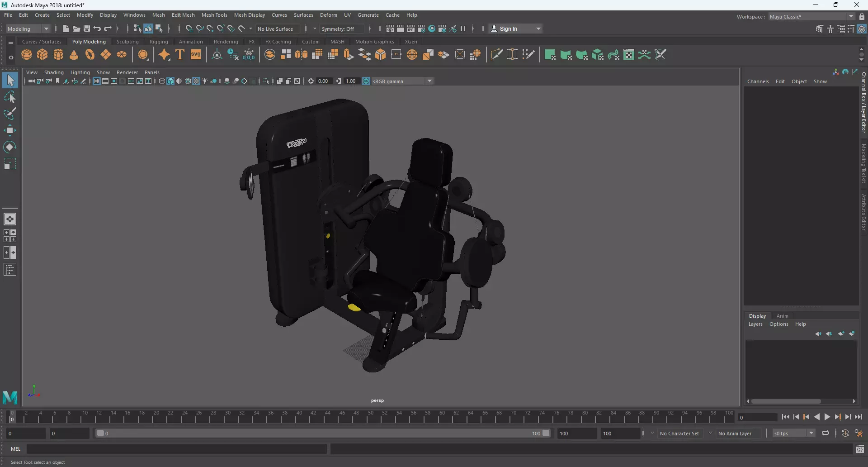Create a polygon cone from the shelf

point(74,55)
